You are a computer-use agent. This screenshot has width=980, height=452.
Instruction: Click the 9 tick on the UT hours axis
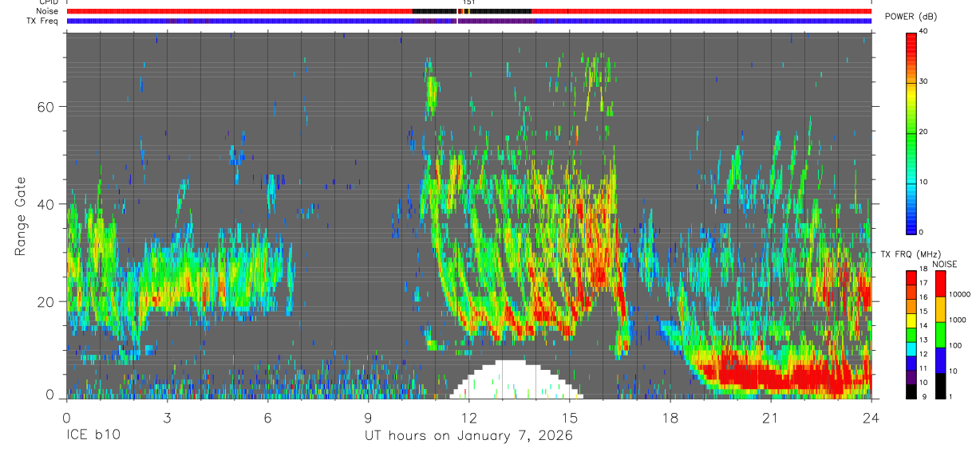(x=368, y=418)
